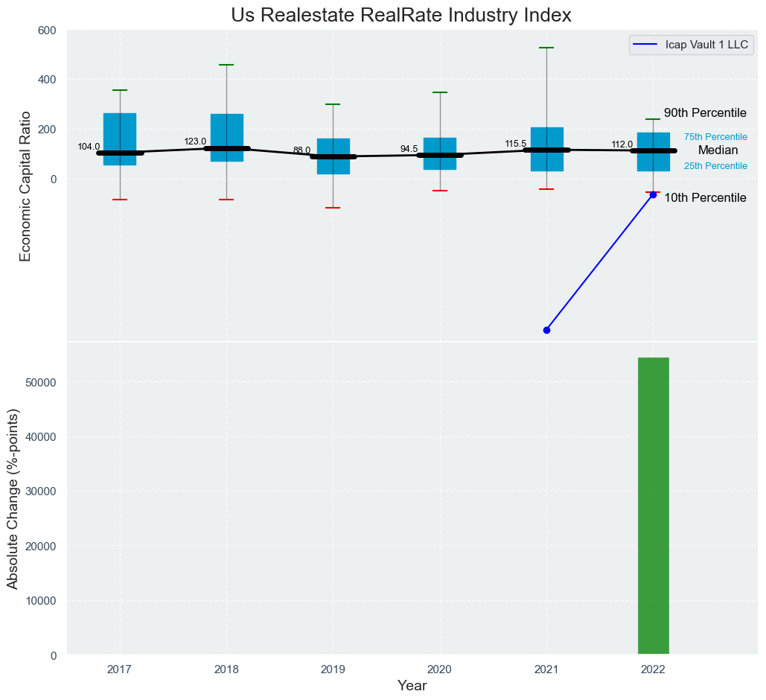Image resolution: width=766 pixels, height=700 pixels.
Task: Click the red 10th percentile cap for 2019
Action: [333, 208]
